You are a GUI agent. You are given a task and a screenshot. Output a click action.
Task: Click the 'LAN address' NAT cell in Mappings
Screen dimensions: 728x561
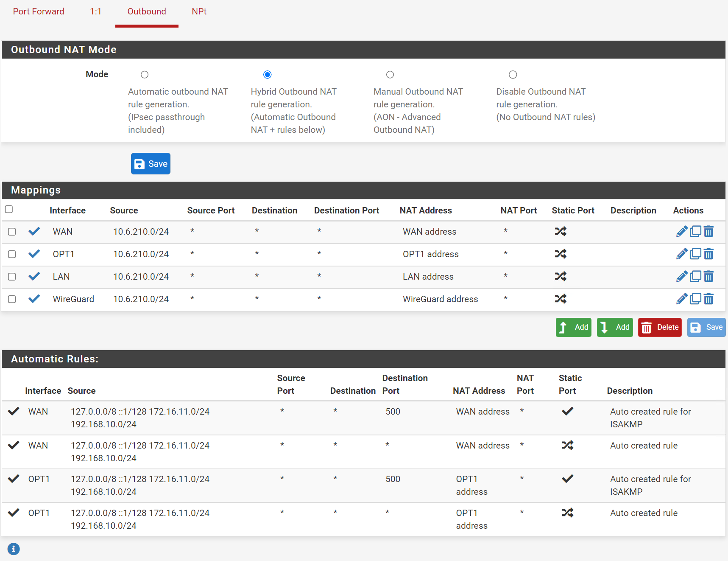pos(428,277)
